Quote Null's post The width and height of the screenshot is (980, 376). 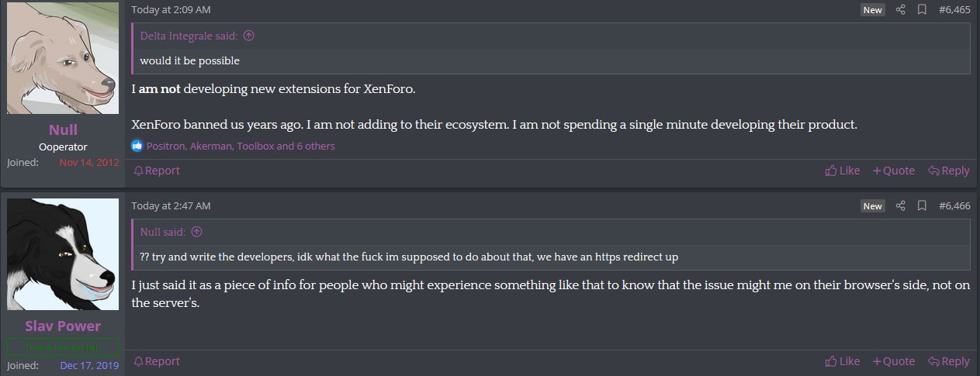tap(894, 171)
